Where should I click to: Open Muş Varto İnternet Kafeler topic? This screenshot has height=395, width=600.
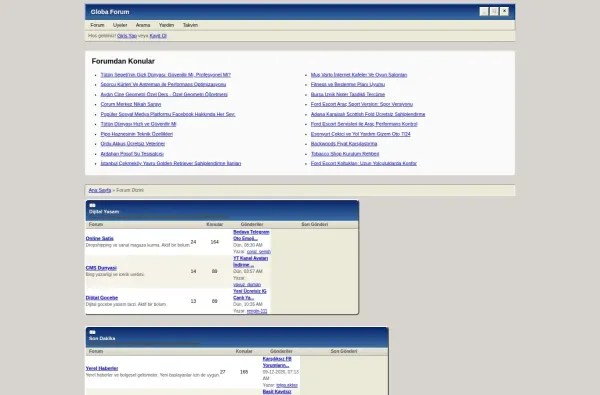[359, 75]
